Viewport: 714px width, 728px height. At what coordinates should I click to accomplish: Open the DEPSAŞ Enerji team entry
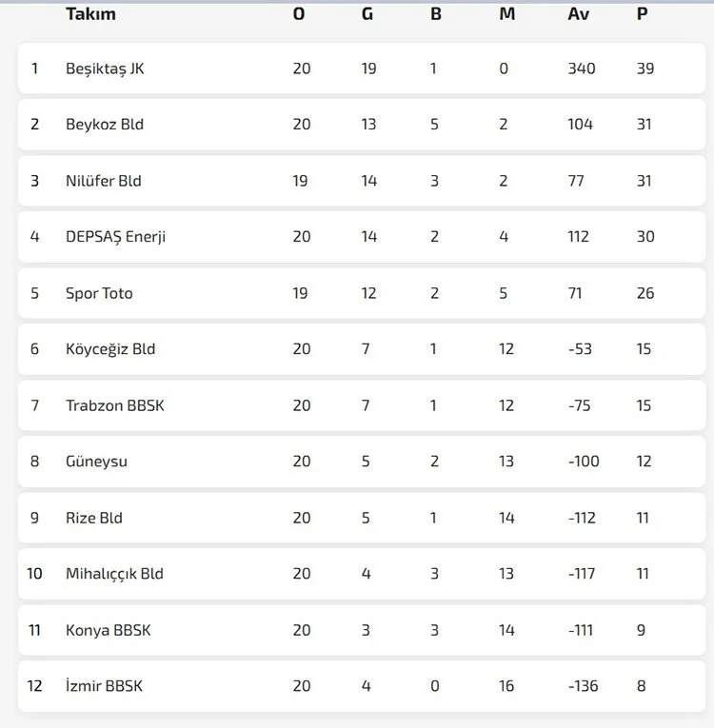tap(115, 237)
